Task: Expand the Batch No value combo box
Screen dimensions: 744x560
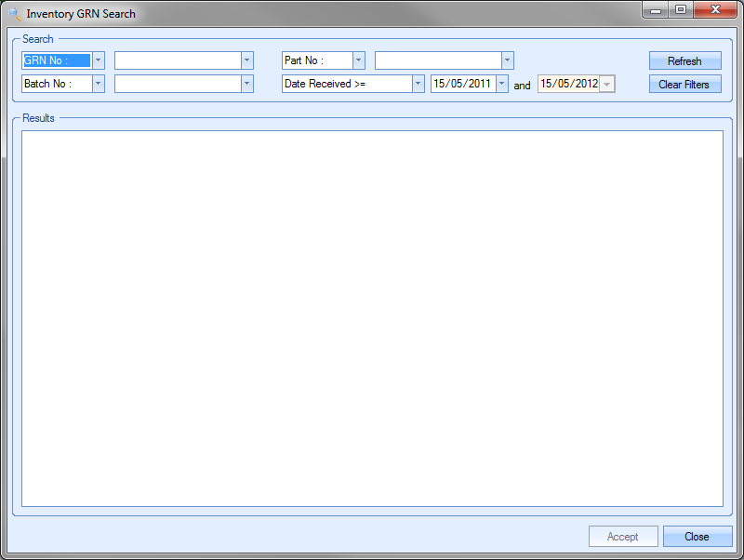Action: 246,84
